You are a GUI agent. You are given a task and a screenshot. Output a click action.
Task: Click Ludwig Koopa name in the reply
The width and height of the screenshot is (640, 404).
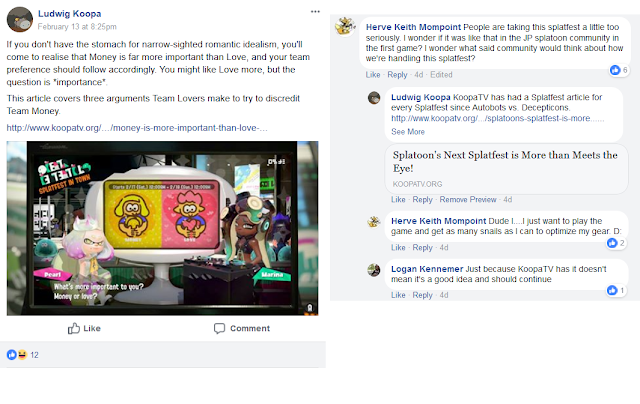click(420, 97)
